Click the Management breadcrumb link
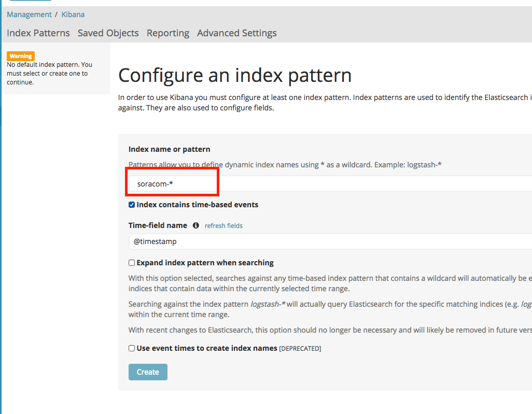Viewport: 532px width, 414px height. pyautogui.click(x=29, y=14)
